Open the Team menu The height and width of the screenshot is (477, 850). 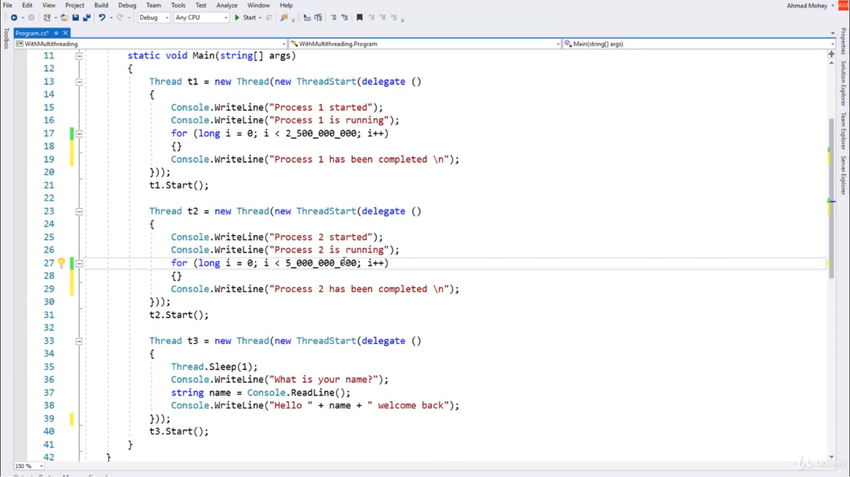pyautogui.click(x=153, y=5)
